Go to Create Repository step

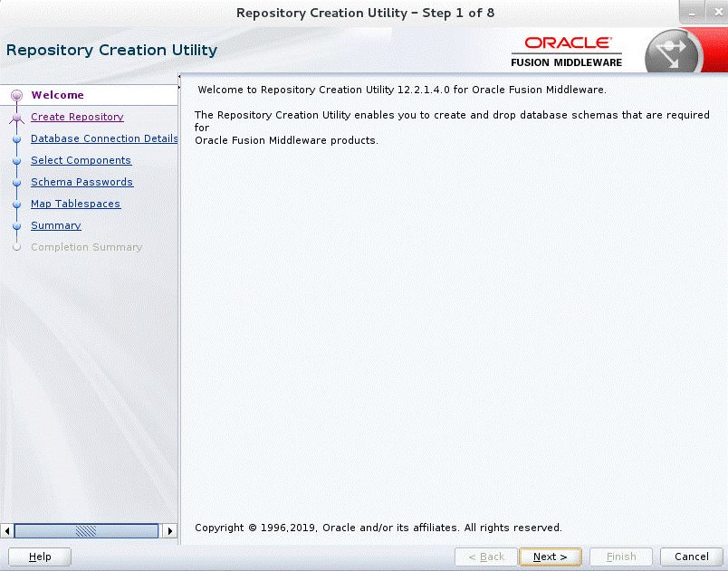77,117
